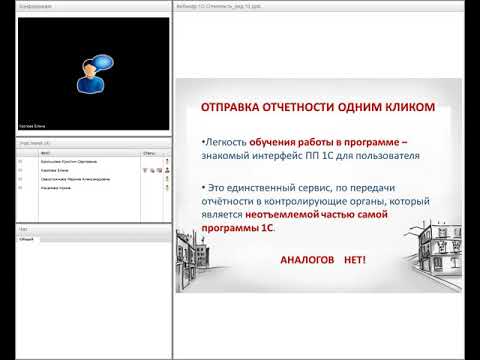480x360 pixels.
Task: Select the participant row ending with Марина Александровна
Action: click(93, 179)
